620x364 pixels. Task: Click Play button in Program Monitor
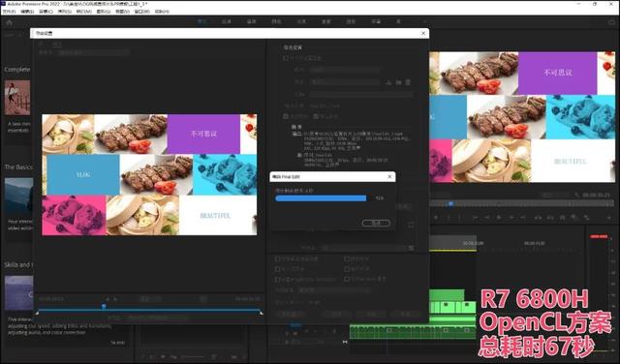point(499,218)
